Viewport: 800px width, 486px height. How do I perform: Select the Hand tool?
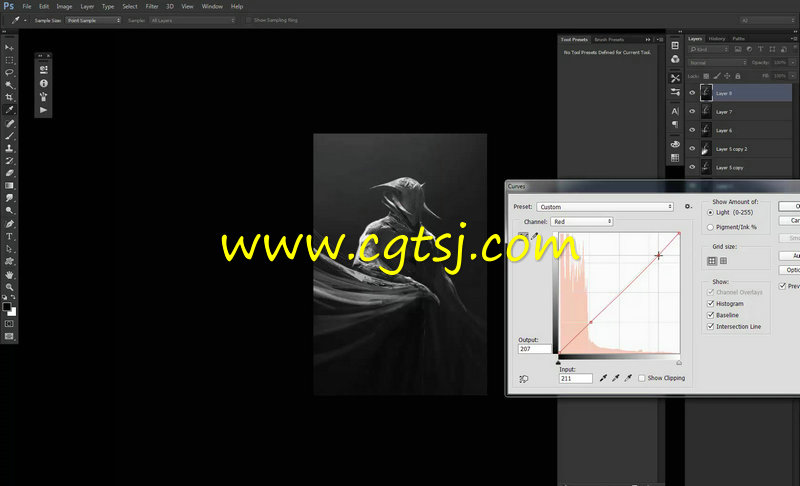coord(9,275)
